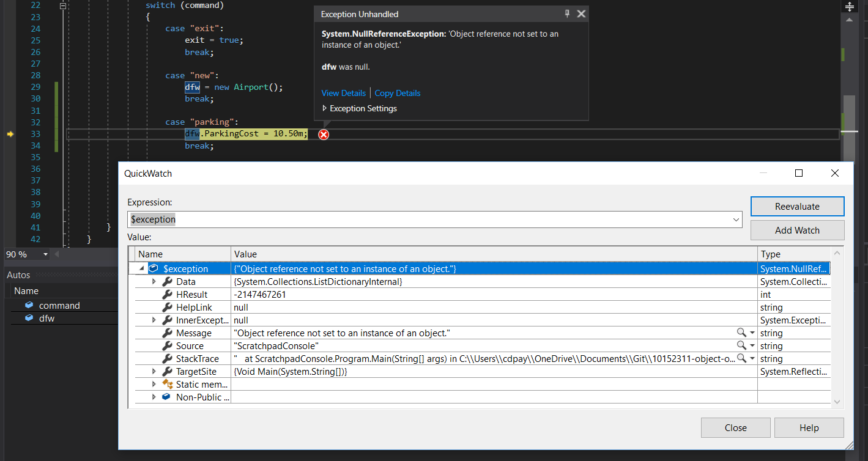Click the $exception object icon in QuickWatch

point(154,268)
